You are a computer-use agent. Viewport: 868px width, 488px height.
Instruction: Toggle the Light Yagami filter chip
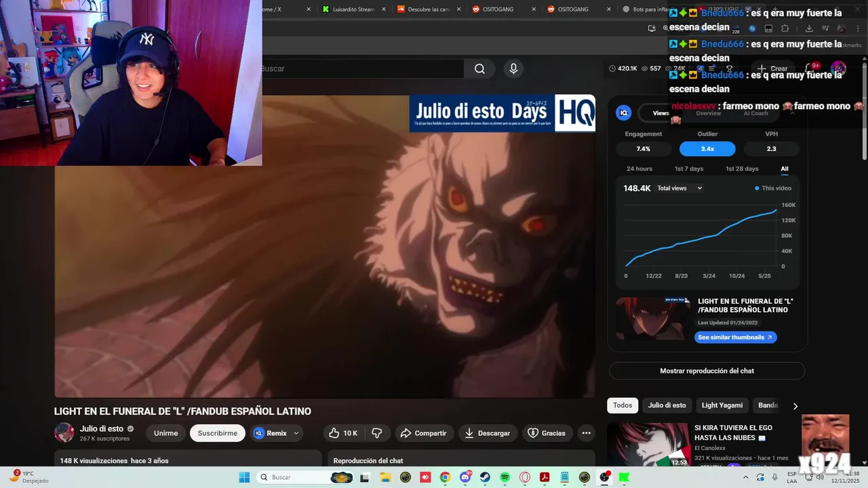[722, 405]
